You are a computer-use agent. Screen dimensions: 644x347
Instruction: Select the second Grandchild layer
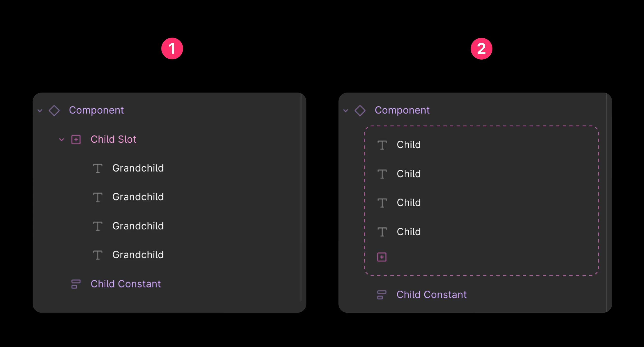click(x=138, y=197)
